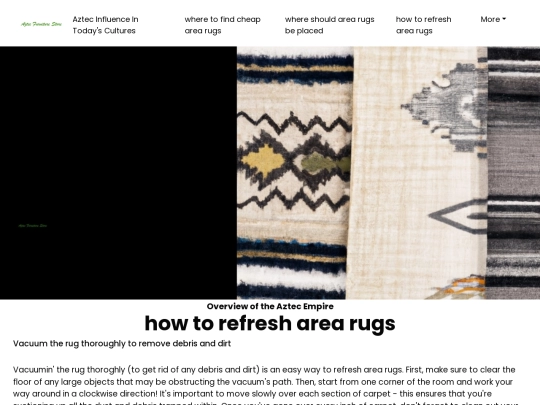Click the gray striped rug at image edge
Viewport: 540px width, 405px height.
(x=513, y=173)
